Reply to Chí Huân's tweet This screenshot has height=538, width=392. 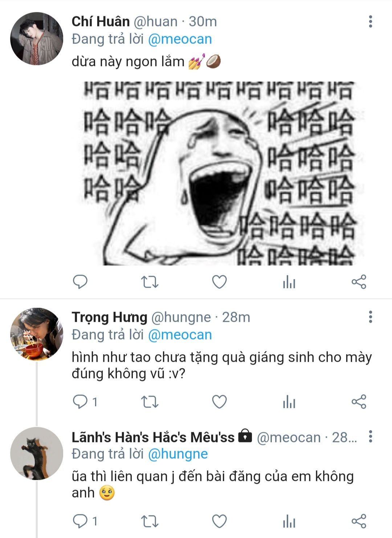click(80, 282)
